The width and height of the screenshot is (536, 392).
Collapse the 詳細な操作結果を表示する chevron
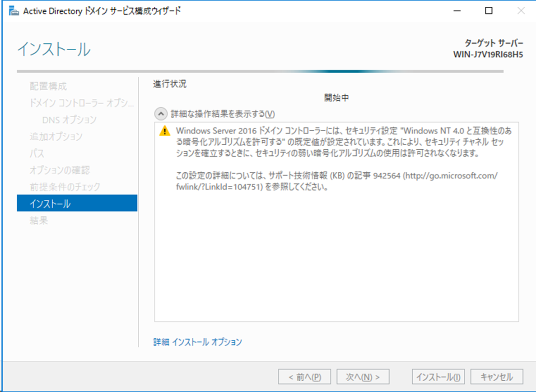tap(161, 114)
